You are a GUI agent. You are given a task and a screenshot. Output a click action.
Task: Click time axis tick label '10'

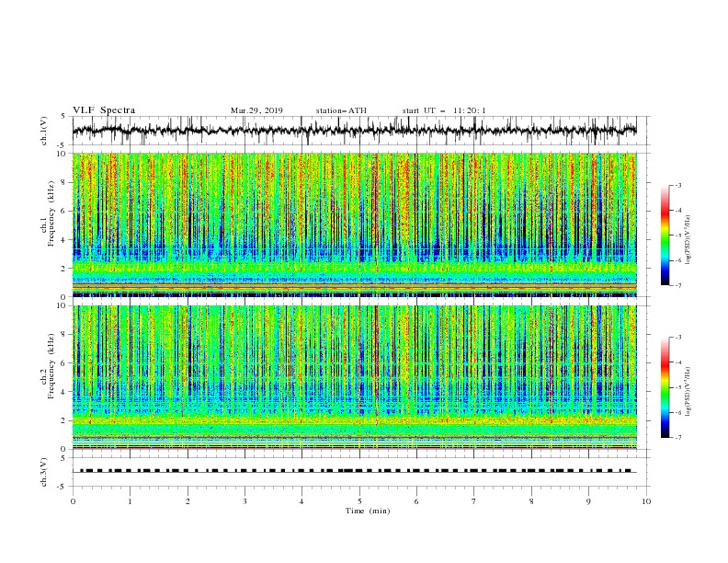click(x=646, y=501)
